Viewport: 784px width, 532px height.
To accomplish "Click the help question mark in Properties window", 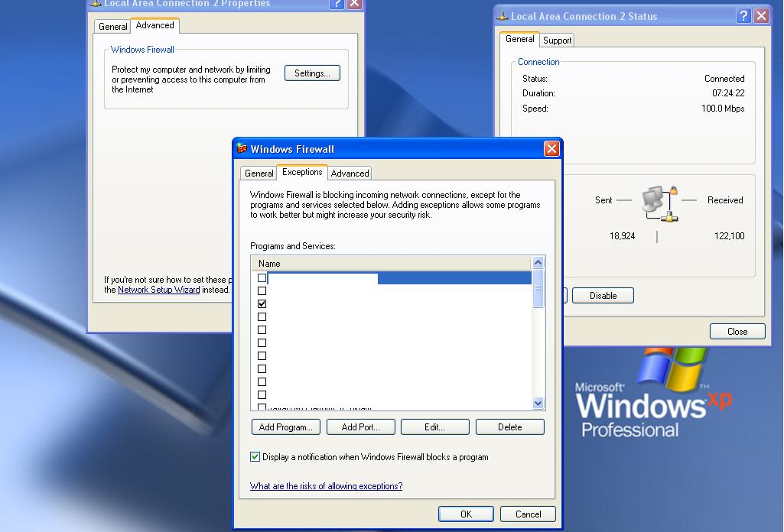I will coord(337,4).
